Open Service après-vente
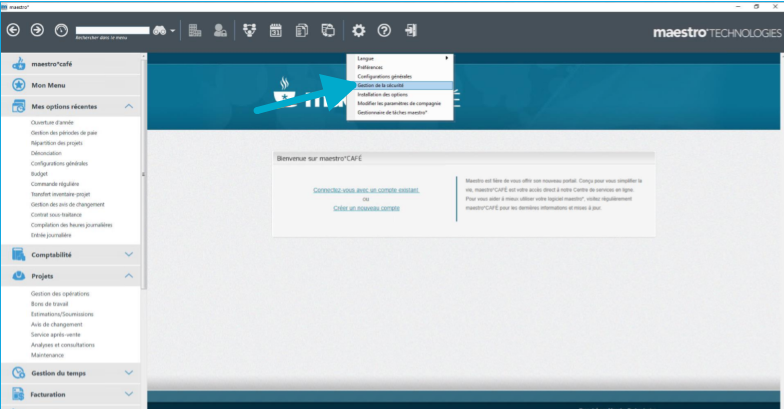This screenshot has width=784, height=409. (x=56, y=335)
